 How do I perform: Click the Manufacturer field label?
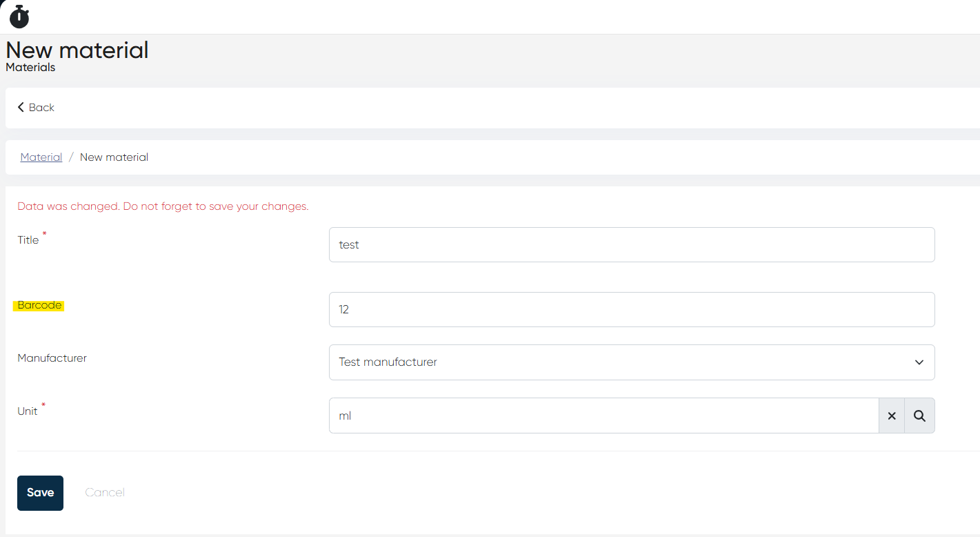pos(52,358)
